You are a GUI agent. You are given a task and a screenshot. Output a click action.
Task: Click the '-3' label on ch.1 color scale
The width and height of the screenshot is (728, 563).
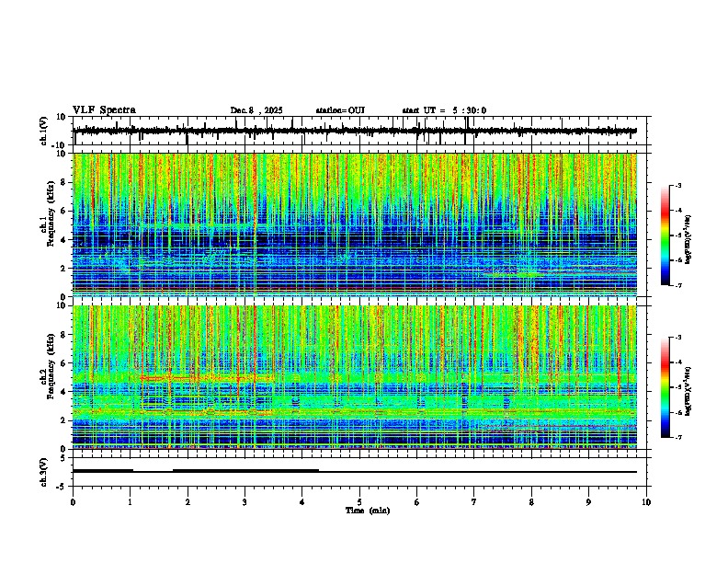(678, 186)
